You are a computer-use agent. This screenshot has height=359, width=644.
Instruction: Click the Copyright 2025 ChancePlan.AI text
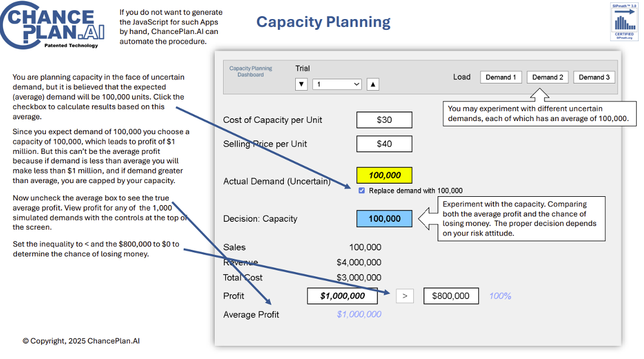pyautogui.click(x=81, y=341)
